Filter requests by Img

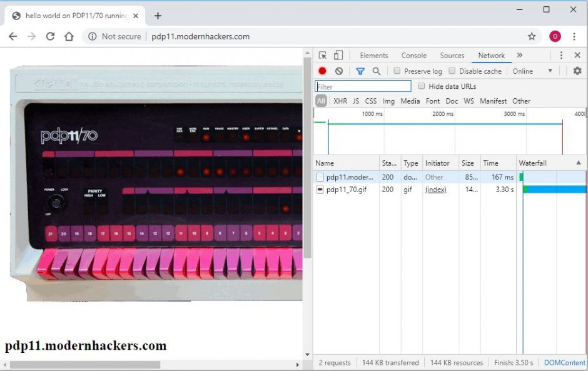[388, 101]
